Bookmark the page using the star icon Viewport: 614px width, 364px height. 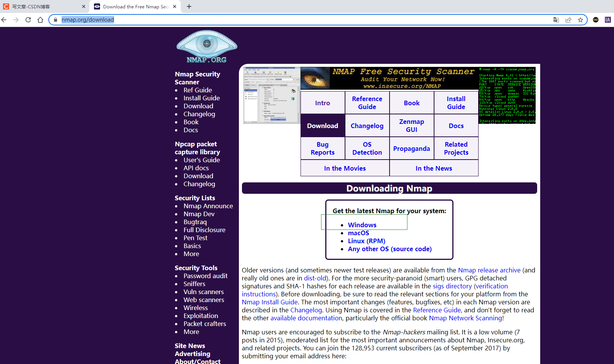(x=581, y=19)
